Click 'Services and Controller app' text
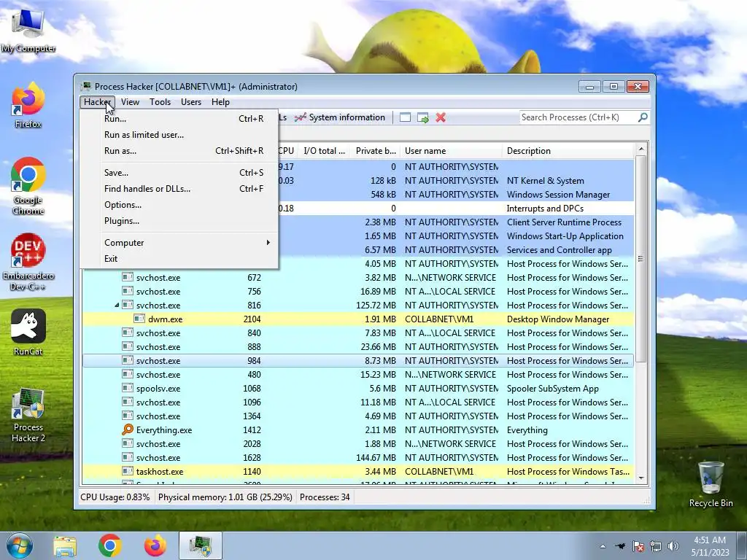The height and width of the screenshot is (560, 747). tap(560, 250)
